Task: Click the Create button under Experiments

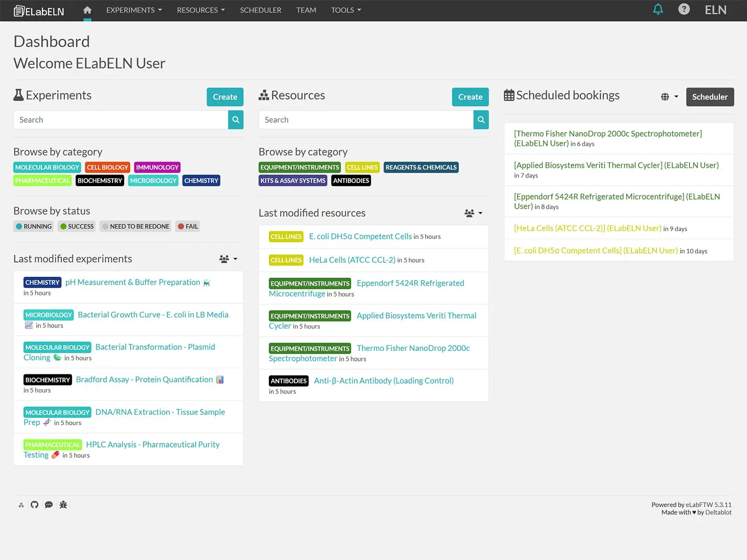Action: pos(225,97)
